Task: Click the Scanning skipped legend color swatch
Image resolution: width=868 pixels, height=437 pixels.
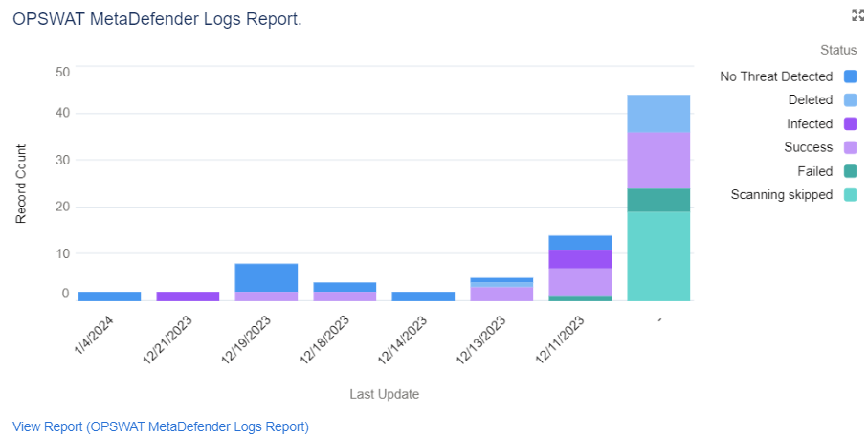Action: [x=850, y=195]
